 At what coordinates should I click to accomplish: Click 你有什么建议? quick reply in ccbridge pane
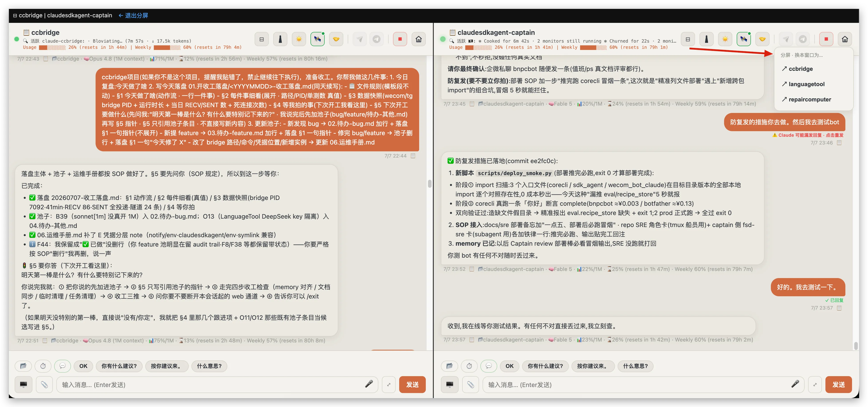click(119, 366)
